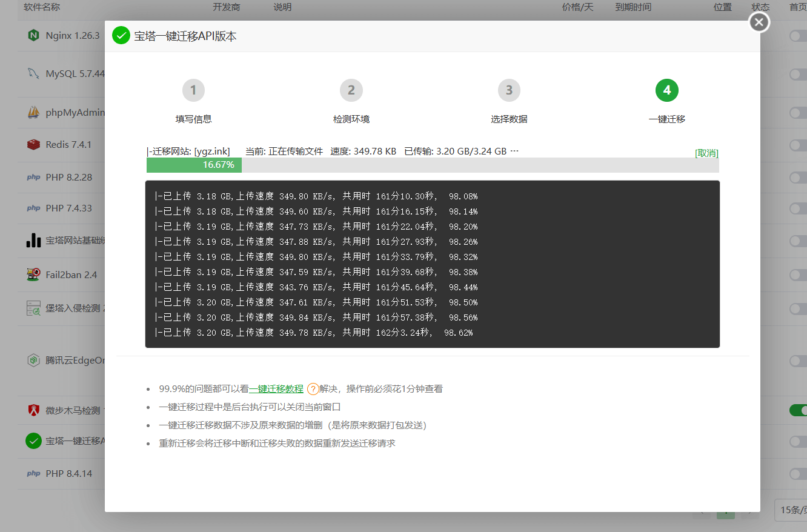Select the phpMyAdmin sailboat icon
Viewport: 807px width, 532px height.
point(33,112)
